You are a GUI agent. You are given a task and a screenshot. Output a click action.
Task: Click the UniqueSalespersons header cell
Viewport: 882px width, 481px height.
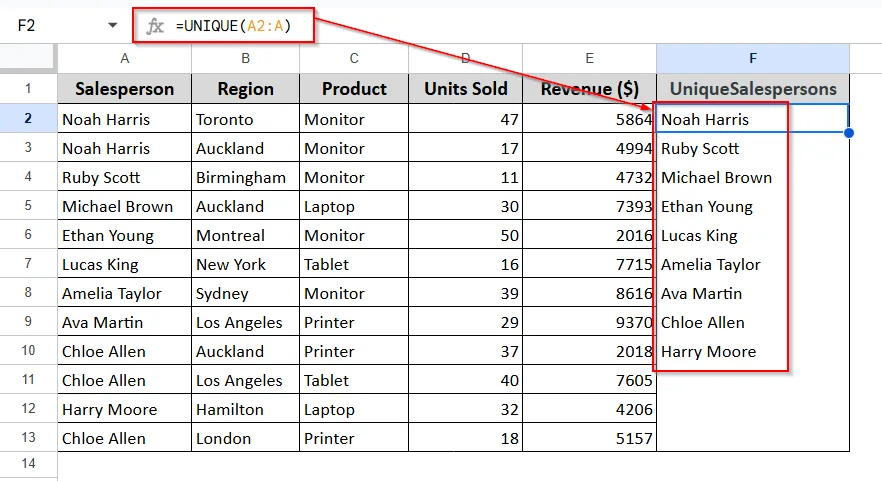click(753, 89)
